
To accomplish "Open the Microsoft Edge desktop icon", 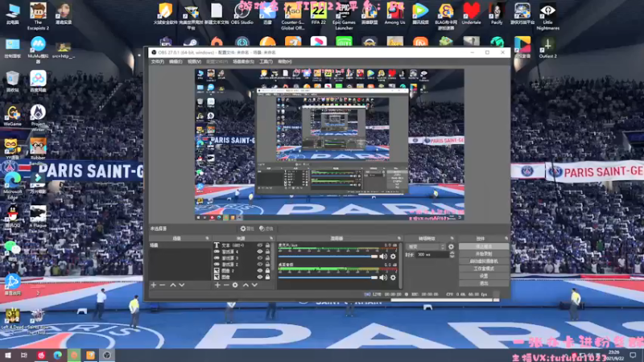I will click(x=13, y=186).
